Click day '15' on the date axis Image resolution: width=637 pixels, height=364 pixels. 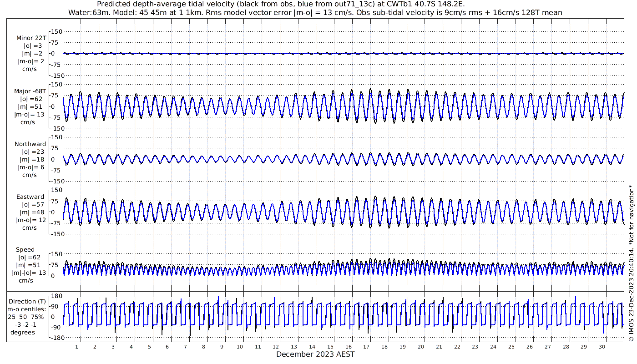tap(330, 347)
